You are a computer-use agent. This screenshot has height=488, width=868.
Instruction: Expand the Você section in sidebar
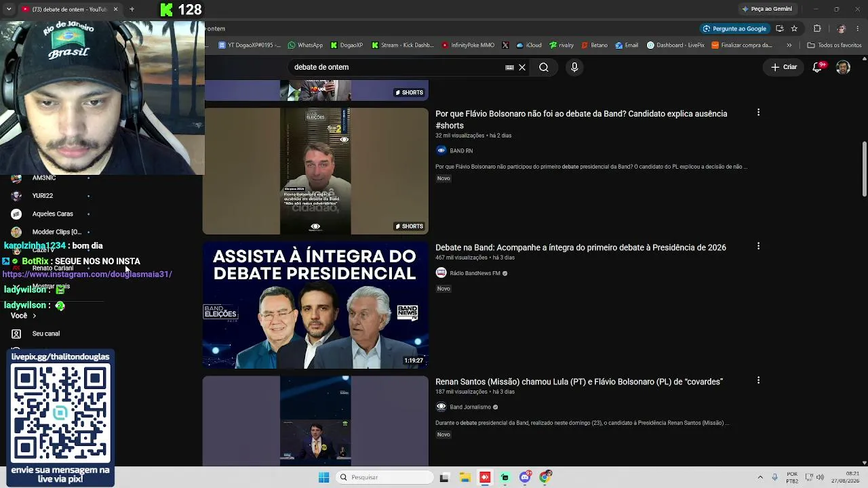pos(24,316)
